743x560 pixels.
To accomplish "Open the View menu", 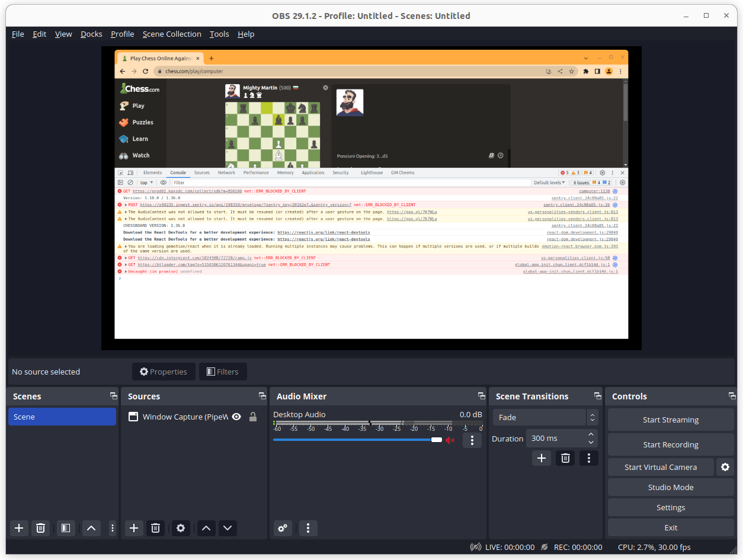I will 63,34.
